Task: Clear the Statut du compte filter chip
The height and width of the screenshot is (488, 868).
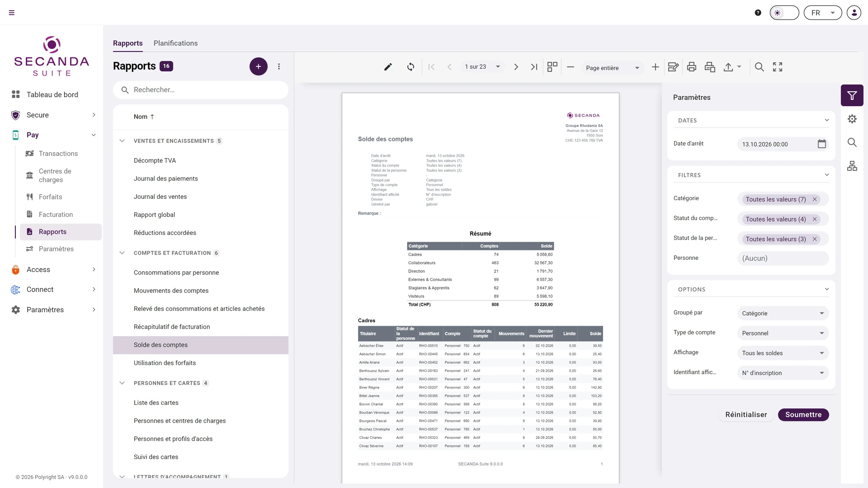Action: click(x=815, y=219)
